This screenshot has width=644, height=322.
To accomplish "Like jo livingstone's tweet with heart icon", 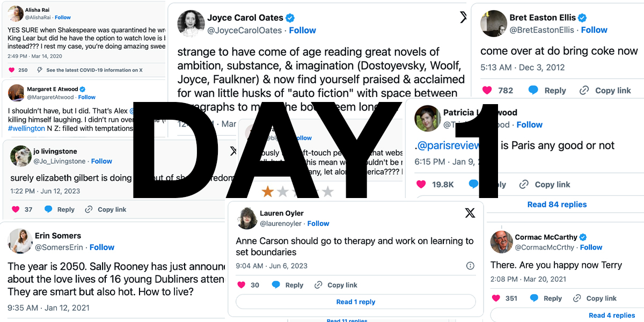I will [15, 209].
